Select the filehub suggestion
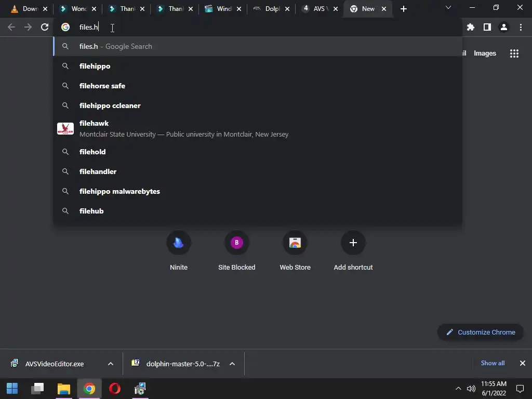Image resolution: width=532 pixels, height=399 pixels. pyautogui.click(x=258, y=211)
